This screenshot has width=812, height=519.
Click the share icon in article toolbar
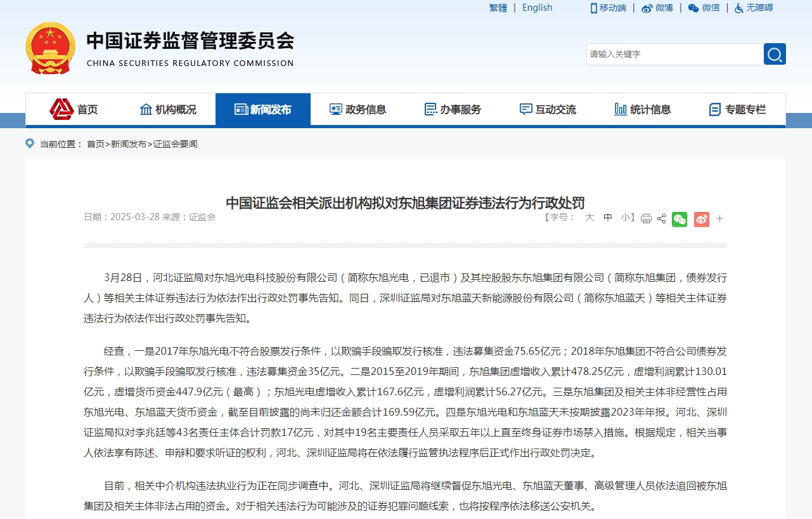[x=661, y=219]
